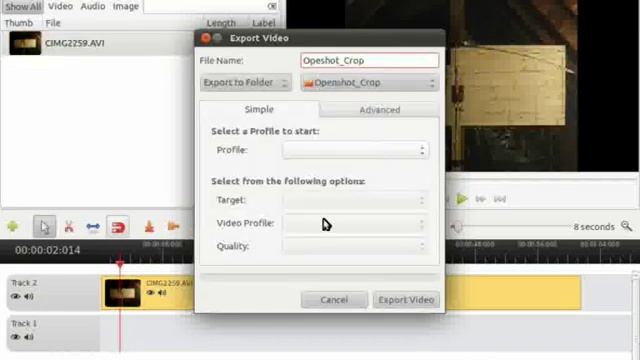This screenshot has width=640, height=360.
Task: Click the red playhead marker on the ruler
Action: coord(120,263)
